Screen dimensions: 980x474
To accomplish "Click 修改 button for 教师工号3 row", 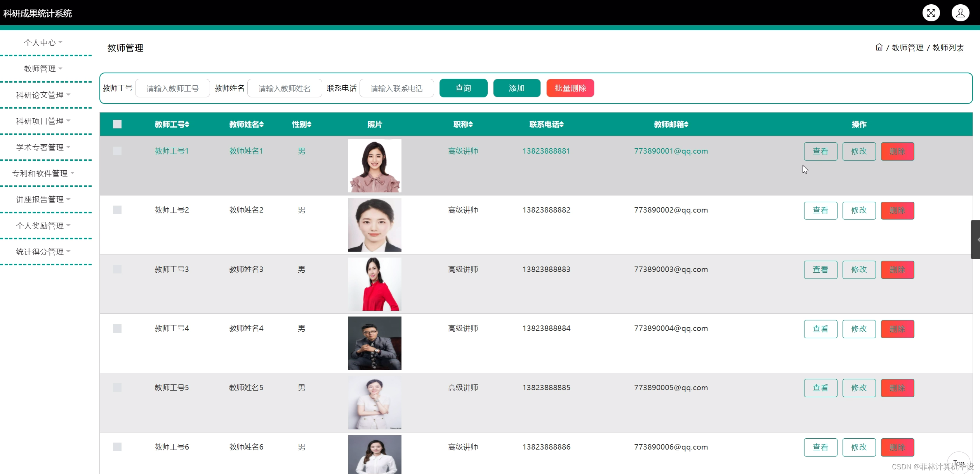I will (x=859, y=270).
